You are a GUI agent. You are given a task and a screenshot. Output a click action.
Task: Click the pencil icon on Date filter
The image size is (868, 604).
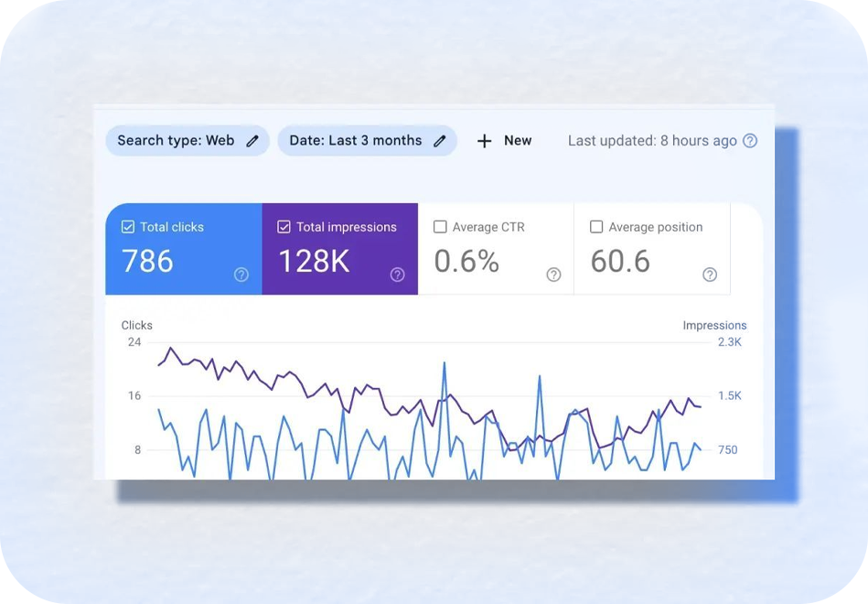click(440, 141)
